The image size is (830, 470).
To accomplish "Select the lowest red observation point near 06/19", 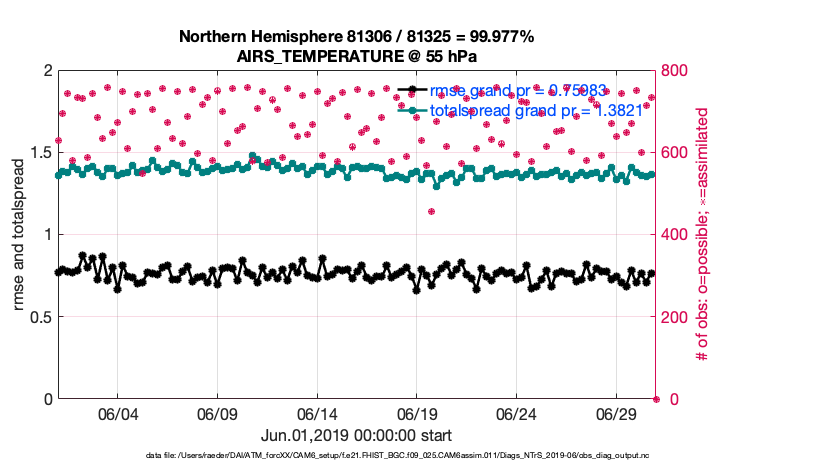I will [x=431, y=211].
